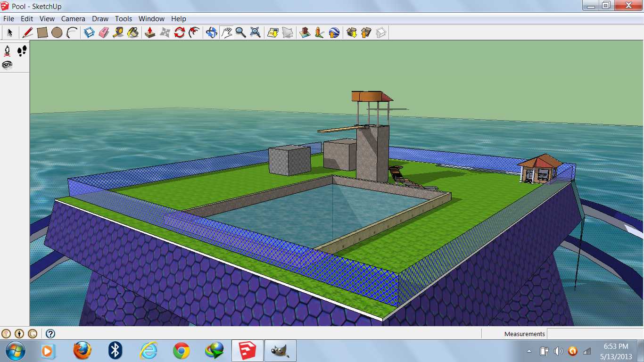Select the pink Eraser tool
The image size is (644, 362).
[104, 33]
